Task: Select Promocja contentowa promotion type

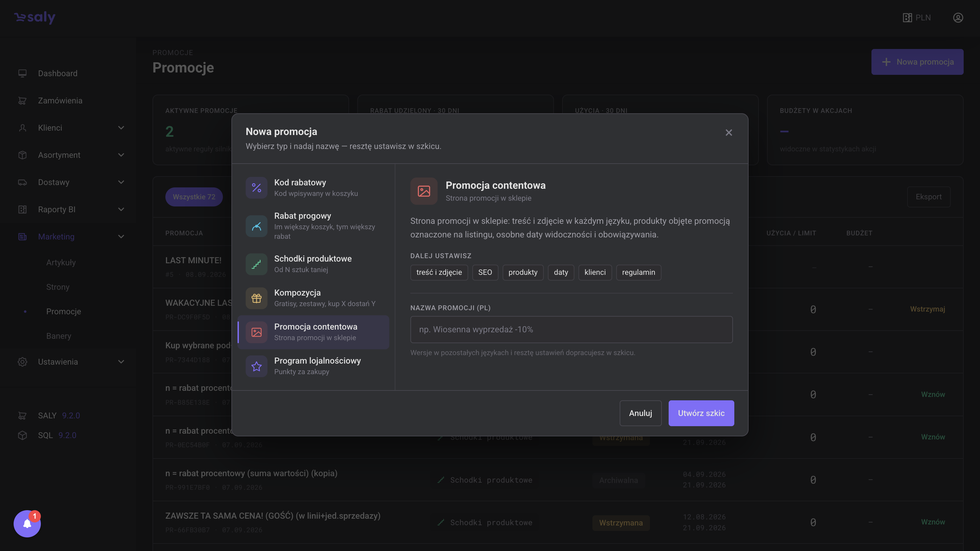Action: pos(313,332)
